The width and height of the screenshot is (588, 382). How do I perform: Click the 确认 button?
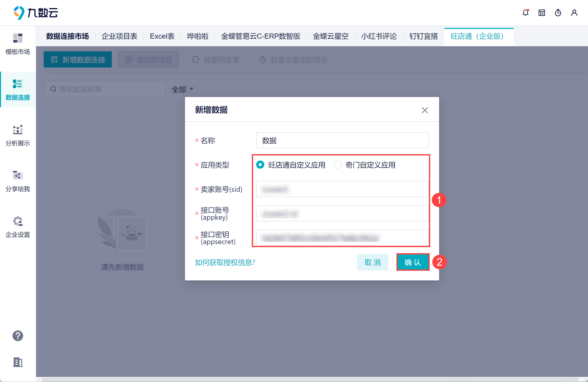point(413,262)
